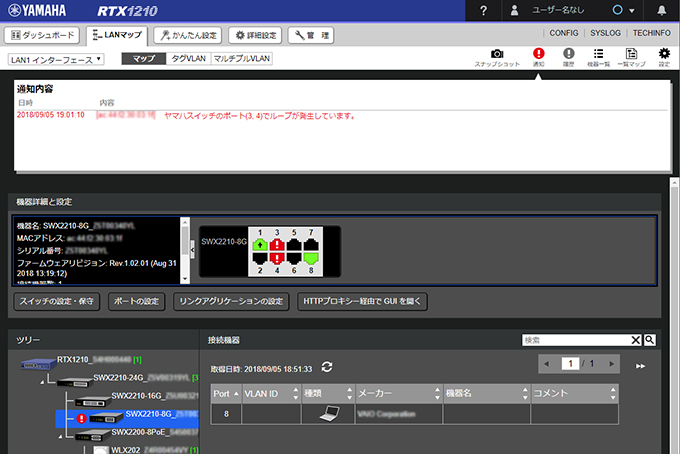Click notification timestamp 2018/09/05 19:01:10

pos(51,115)
